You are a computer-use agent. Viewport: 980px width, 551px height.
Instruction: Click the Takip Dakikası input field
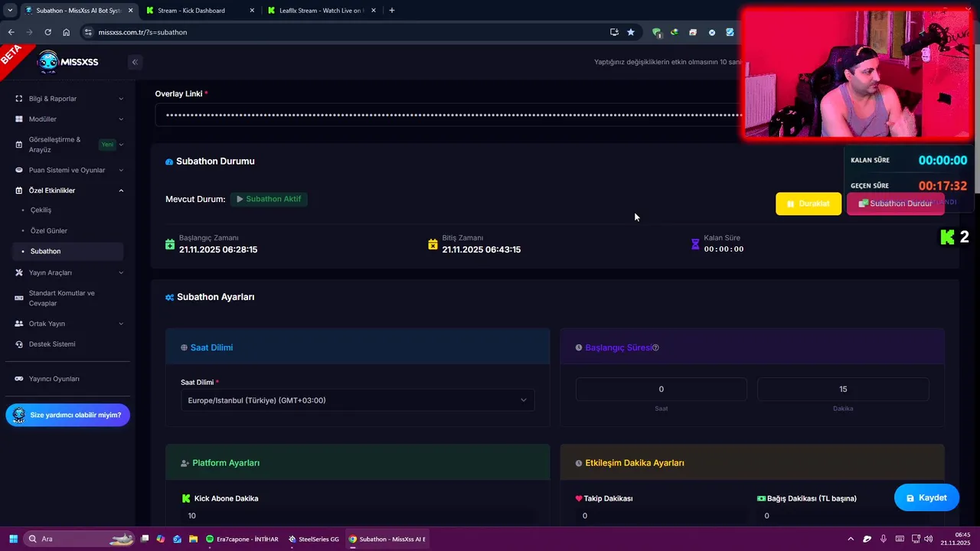(661, 516)
